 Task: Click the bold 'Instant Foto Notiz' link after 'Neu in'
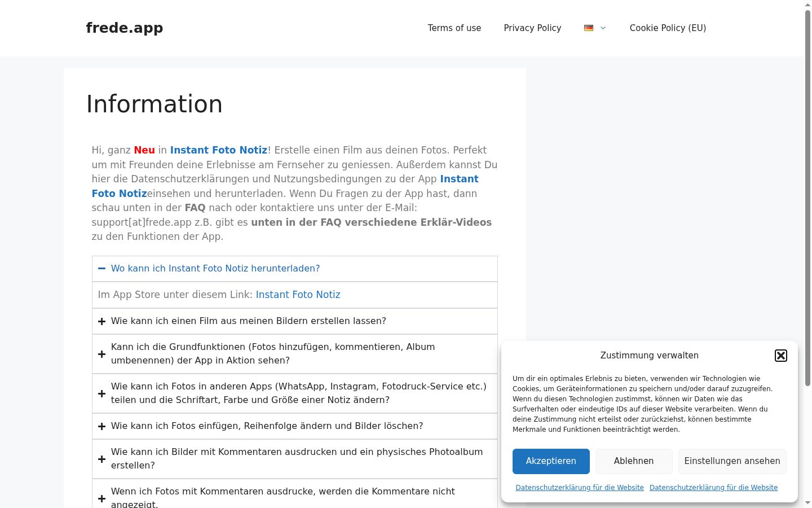[219, 150]
